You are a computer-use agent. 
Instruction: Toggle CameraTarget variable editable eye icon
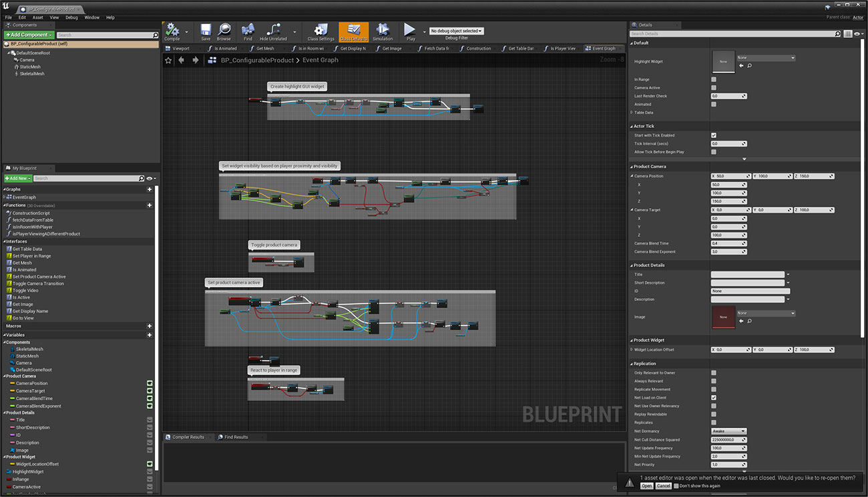(x=150, y=391)
